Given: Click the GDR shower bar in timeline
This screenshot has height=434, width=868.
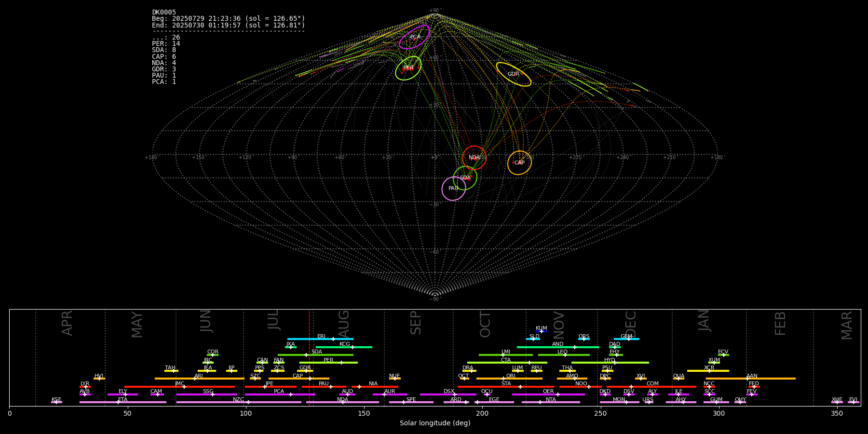Looking at the screenshot, I should click(305, 371).
